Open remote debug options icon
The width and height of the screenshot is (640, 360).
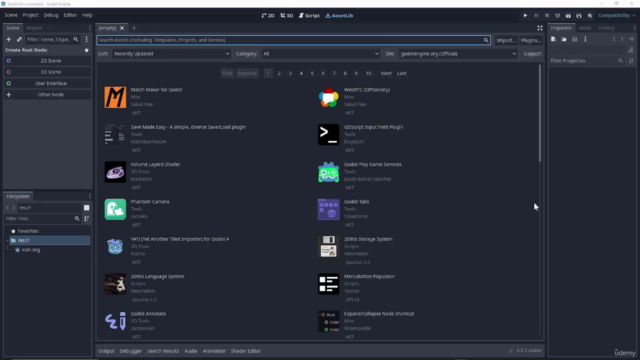tap(558, 16)
